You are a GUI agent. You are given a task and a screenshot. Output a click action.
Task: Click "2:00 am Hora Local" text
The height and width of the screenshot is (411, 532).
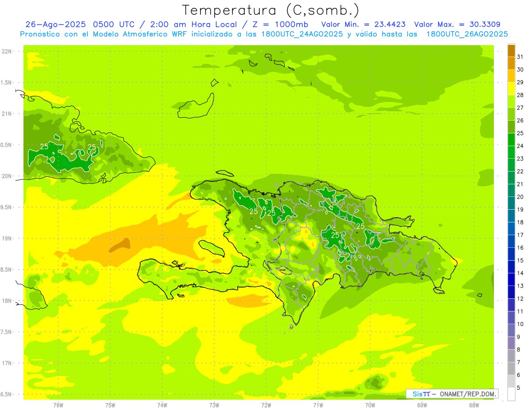(x=194, y=24)
